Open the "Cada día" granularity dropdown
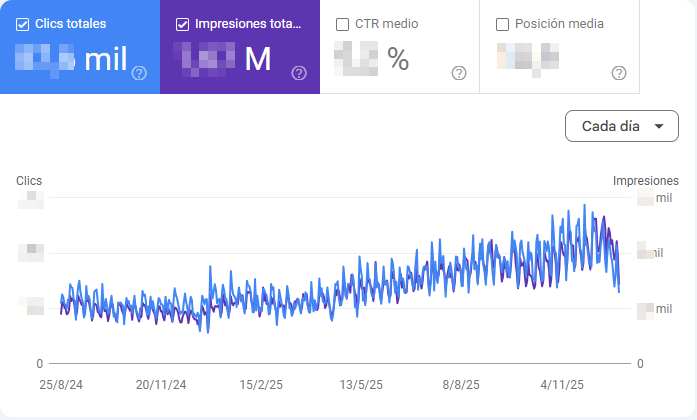697x420 pixels. tap(622, 127)
